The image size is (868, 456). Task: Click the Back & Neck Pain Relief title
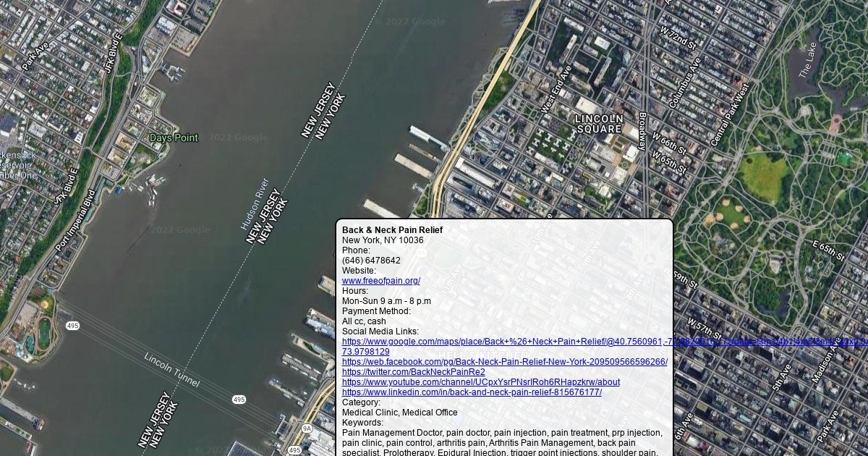(x=392, y=230)
